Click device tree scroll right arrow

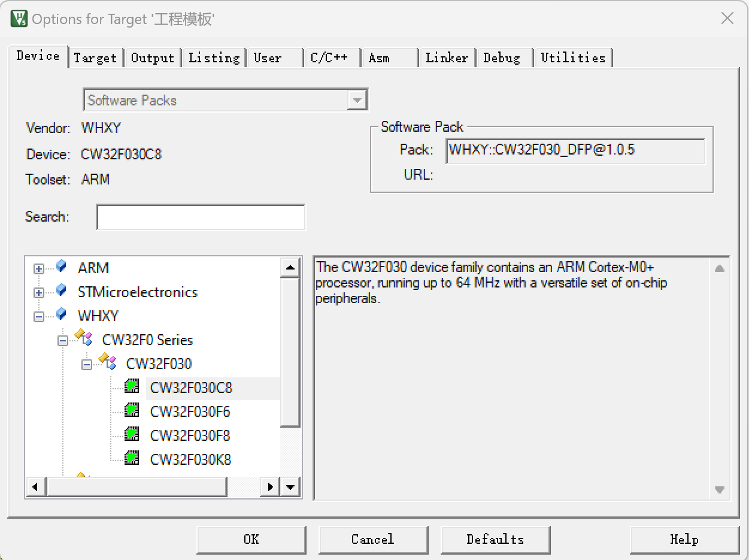[271, 487]
